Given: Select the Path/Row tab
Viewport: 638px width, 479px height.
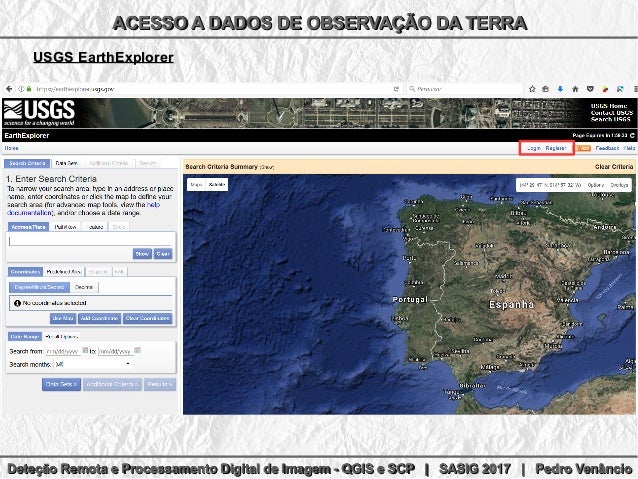Looking at the screenshot, I should point(65,227).
